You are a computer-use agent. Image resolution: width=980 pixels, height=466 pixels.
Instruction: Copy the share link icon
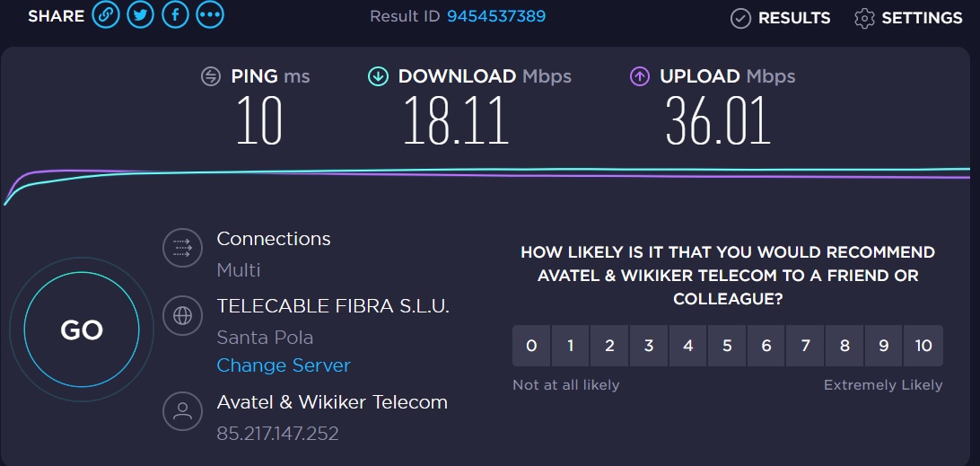point(106,15)
